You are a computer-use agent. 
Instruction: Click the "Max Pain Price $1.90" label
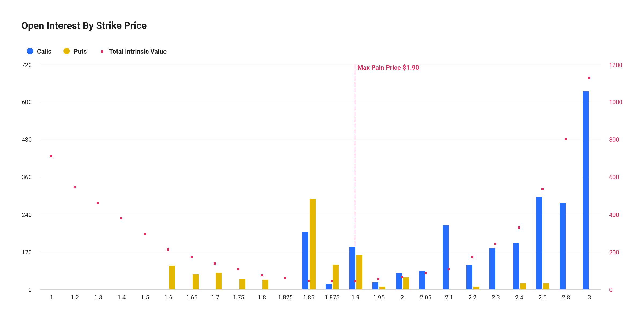point(388,68)
